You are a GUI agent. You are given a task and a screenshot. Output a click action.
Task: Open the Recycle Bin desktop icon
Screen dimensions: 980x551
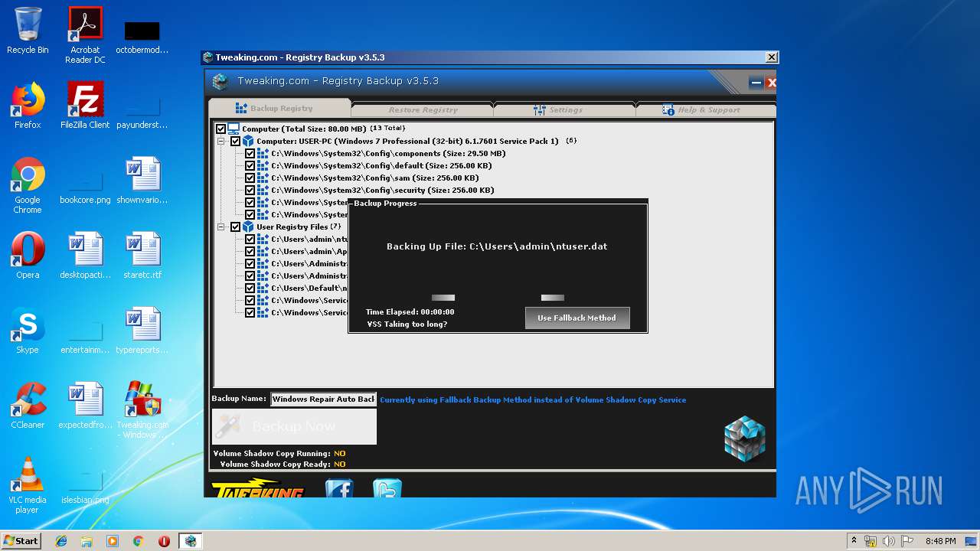(28, 31)
